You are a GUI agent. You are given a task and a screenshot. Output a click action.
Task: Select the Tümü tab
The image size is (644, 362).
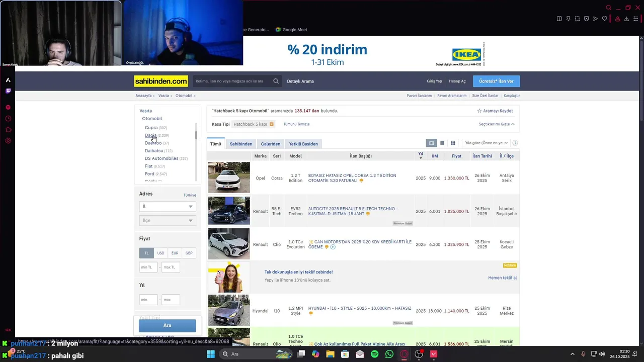point(216,144)
